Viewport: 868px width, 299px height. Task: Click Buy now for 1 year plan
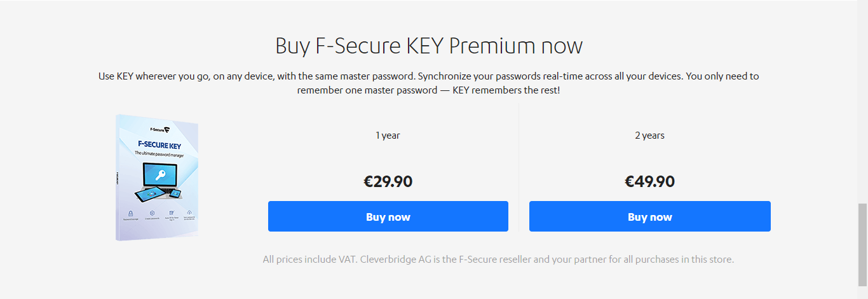388,216
